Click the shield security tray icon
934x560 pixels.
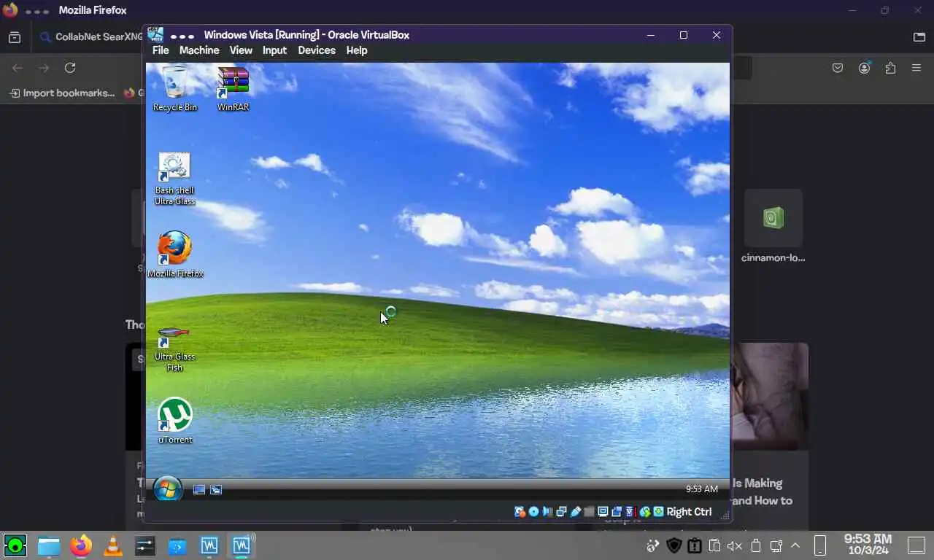pos(674,545)
